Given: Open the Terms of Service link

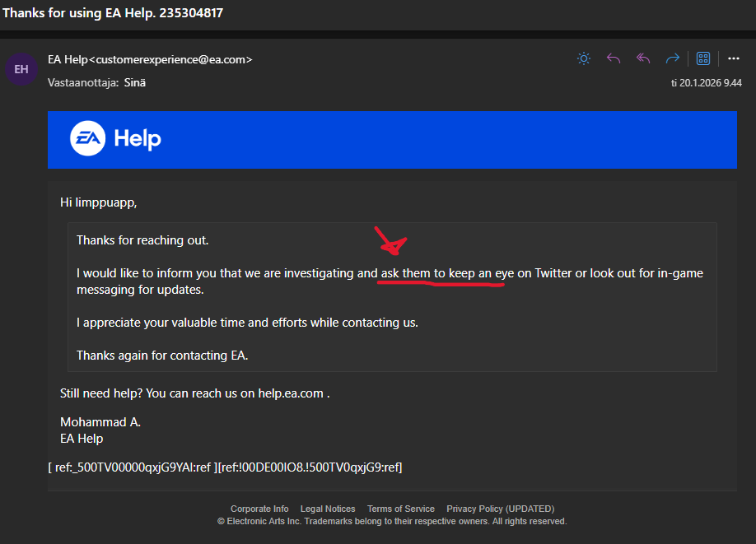Looking at the screenshot, I should (x=400, y=509).
